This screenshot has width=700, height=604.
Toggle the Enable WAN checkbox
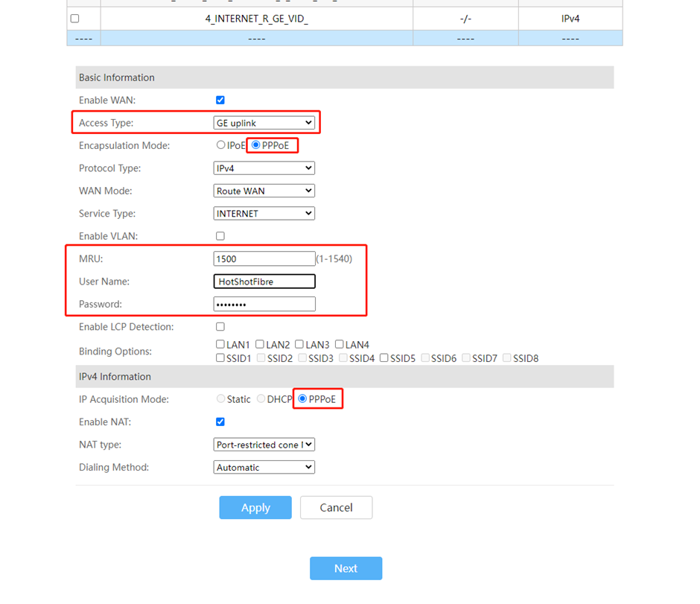pos(220,100)
